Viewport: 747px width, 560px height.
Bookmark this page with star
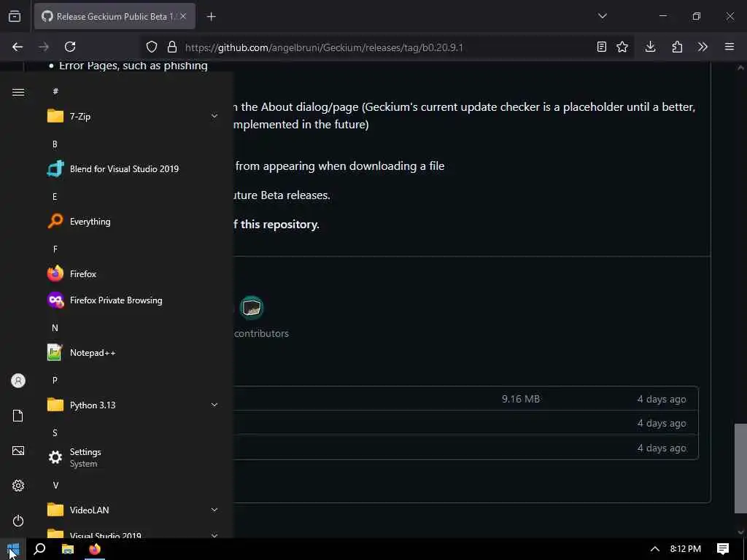tap(622, 47)
